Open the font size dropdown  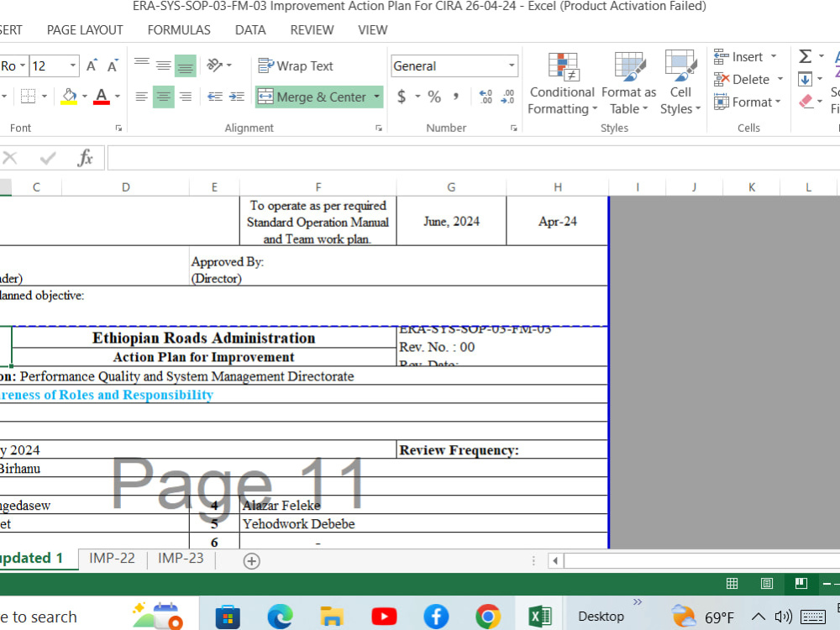(x=73, y=66)
